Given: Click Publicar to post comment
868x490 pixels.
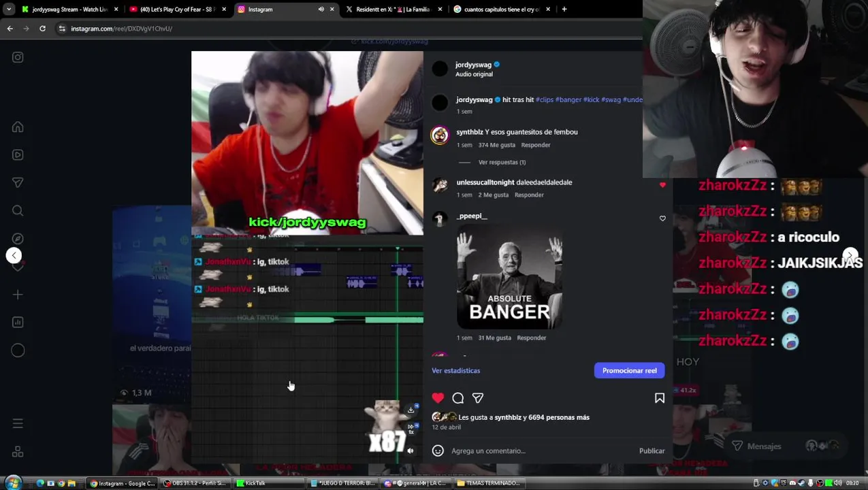Looking at the screenshot, I should pos(652,451).
